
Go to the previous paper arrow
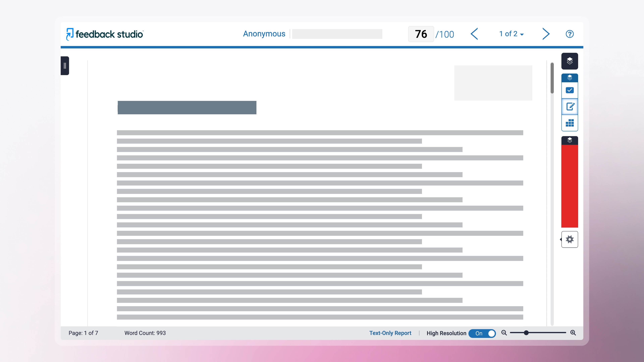click(x=474, y=34)
